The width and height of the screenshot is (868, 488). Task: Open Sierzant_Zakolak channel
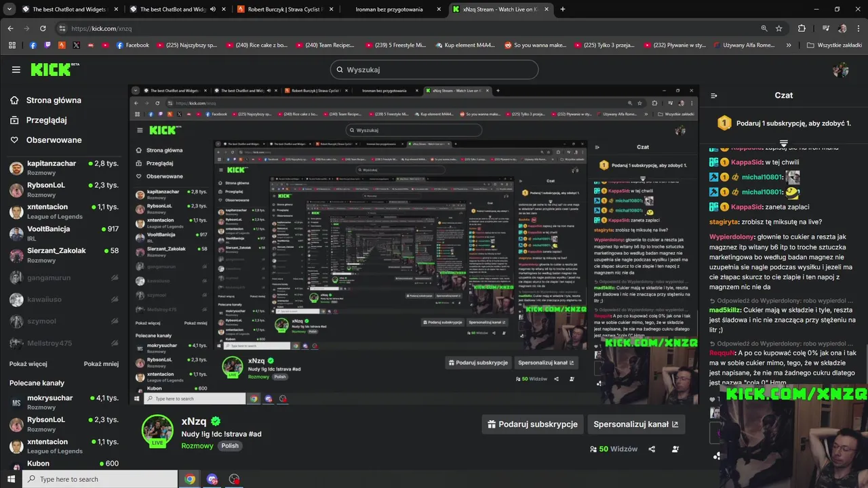(64, 256)
